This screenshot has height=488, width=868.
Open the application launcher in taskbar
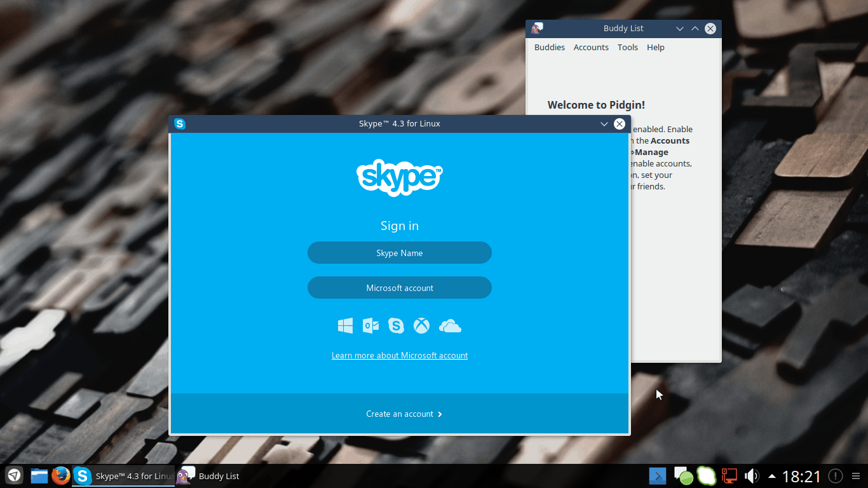tap(14, 475)
